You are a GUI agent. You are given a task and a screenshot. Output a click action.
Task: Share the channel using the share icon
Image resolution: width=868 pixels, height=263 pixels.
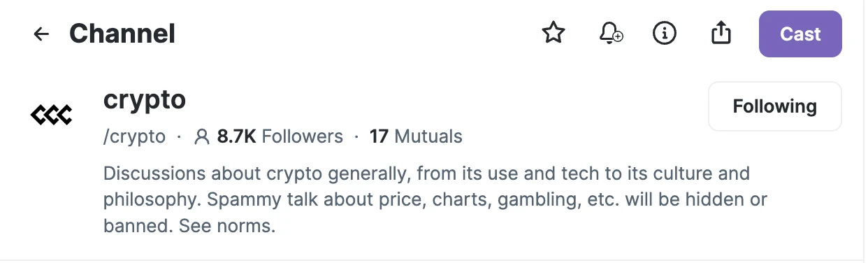[x=721, y=32]
